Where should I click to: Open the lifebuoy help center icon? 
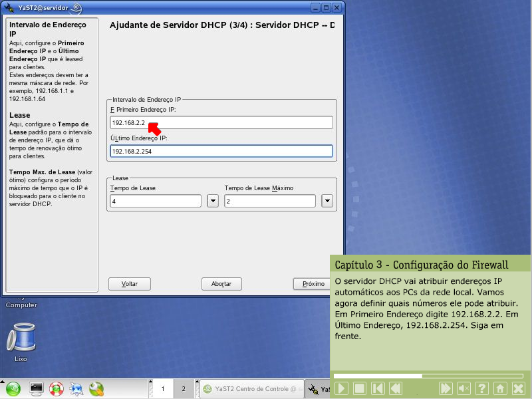coord(57,388)
